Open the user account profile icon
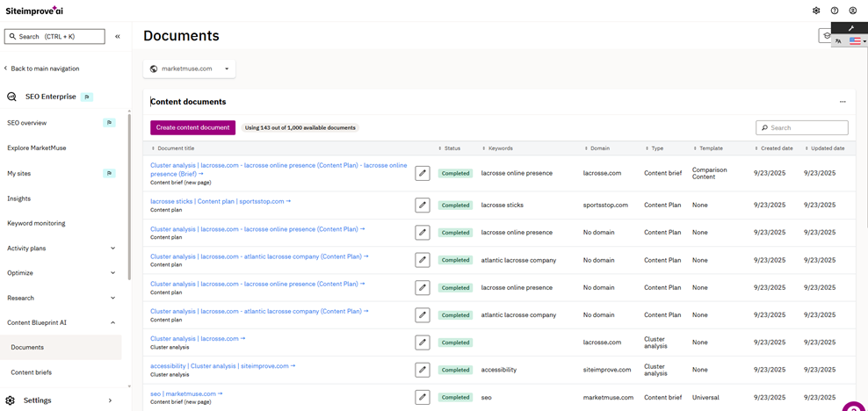This screenshot has height=411, width=868. (853, 11)
